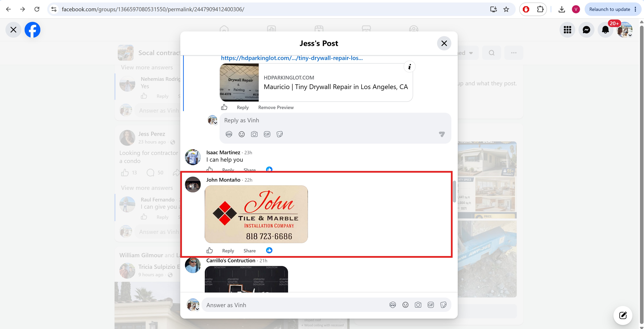This screenshot has height=329, width=644.
Task: Close Jess's Post dialog
Action: tap(444, 43)
